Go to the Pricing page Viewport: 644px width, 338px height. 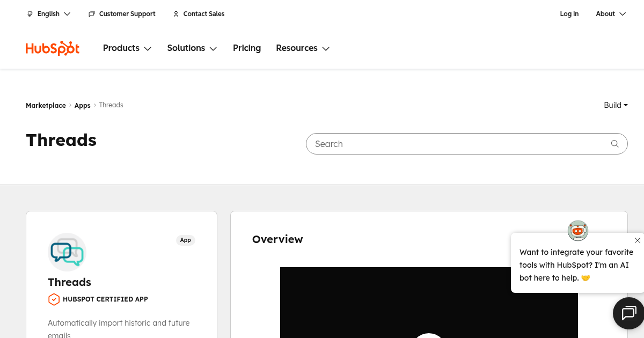click(247, 48)
